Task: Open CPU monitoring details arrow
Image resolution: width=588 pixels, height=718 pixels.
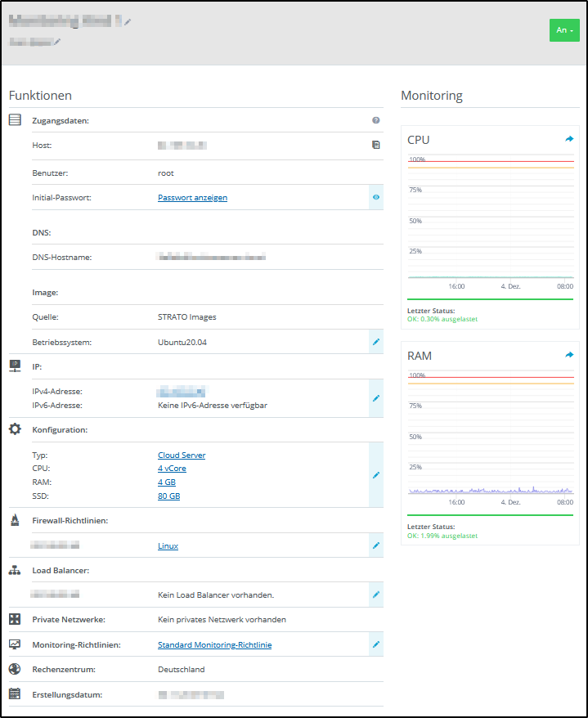Action: coord(569,139)
